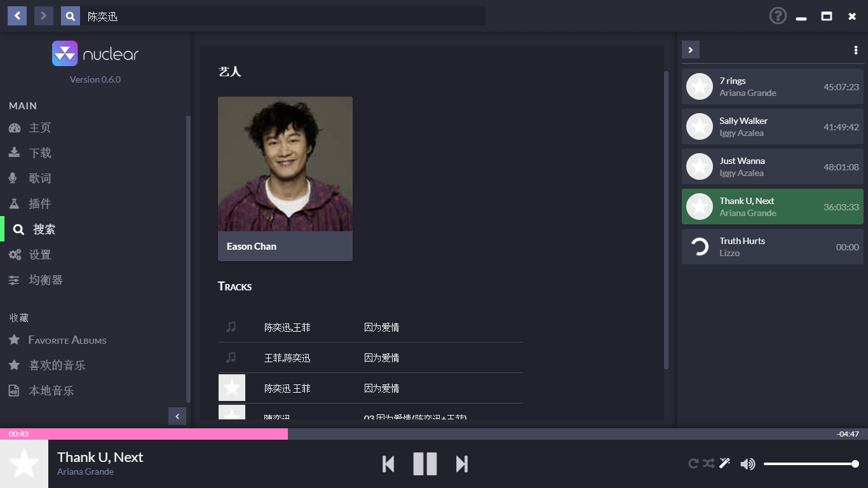Image resolution: width=868 pixels, height=488 pixels.
Task: Pause the current track
Action: [x=425, y=464]
